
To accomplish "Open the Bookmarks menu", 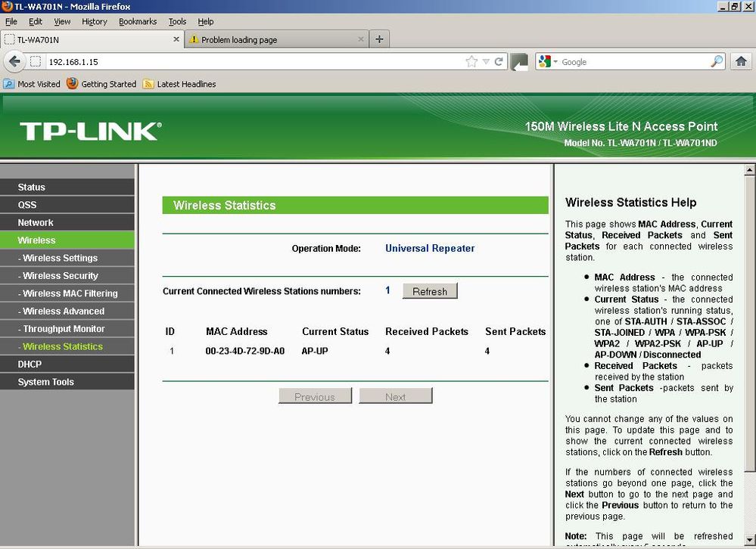I will [x=138, y=22].
